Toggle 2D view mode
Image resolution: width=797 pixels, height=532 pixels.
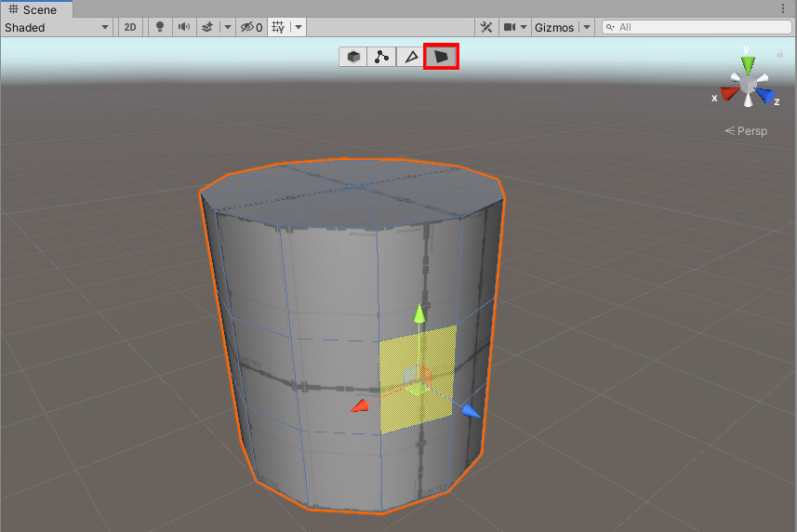pos(130,27)
